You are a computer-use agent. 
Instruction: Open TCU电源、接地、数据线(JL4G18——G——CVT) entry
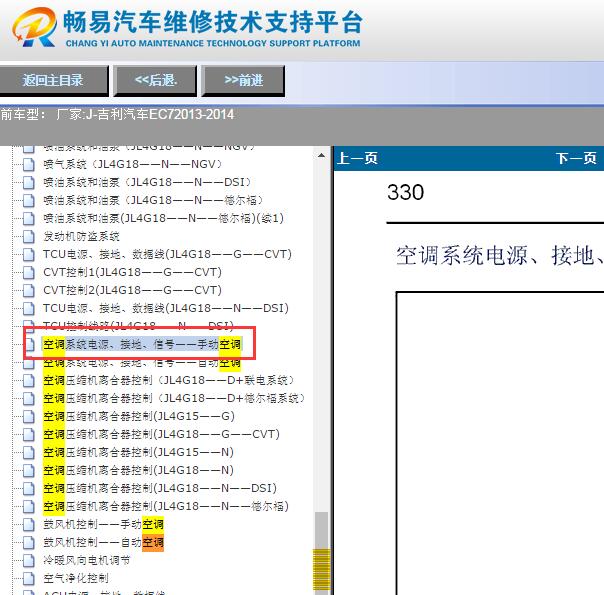(167, 254)
